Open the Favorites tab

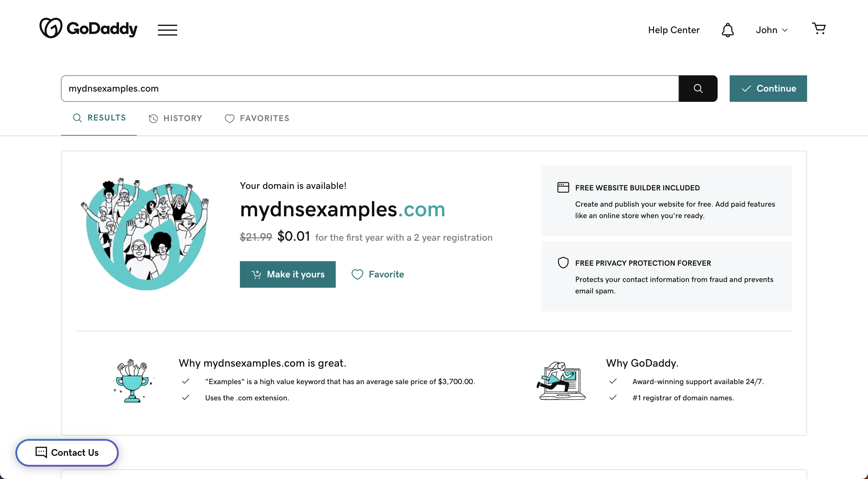tap(257, 118)
